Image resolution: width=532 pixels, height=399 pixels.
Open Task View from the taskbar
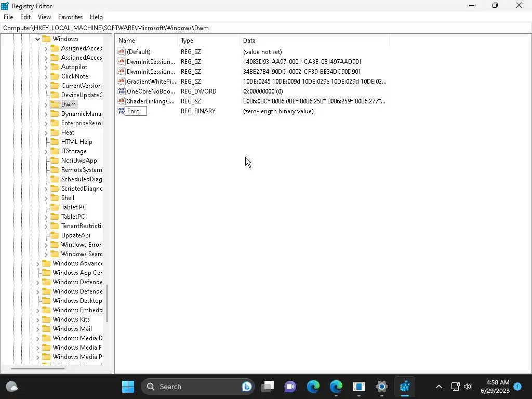pos(268,387)
